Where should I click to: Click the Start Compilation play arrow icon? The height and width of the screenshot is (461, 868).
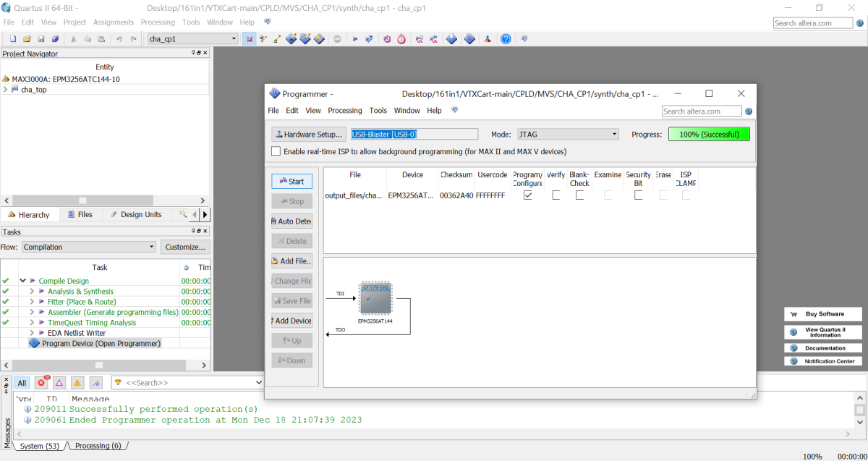point(355,39)
